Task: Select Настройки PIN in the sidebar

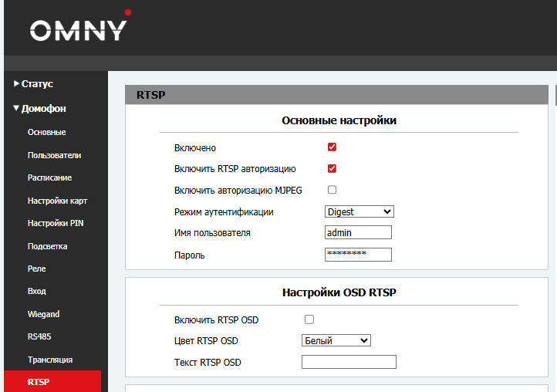Action: [55, 224]
